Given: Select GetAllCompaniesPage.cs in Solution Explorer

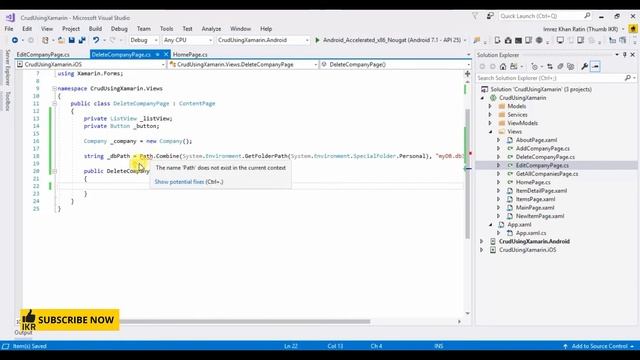Looking at the screenshot, I should [x=547, y=174].
